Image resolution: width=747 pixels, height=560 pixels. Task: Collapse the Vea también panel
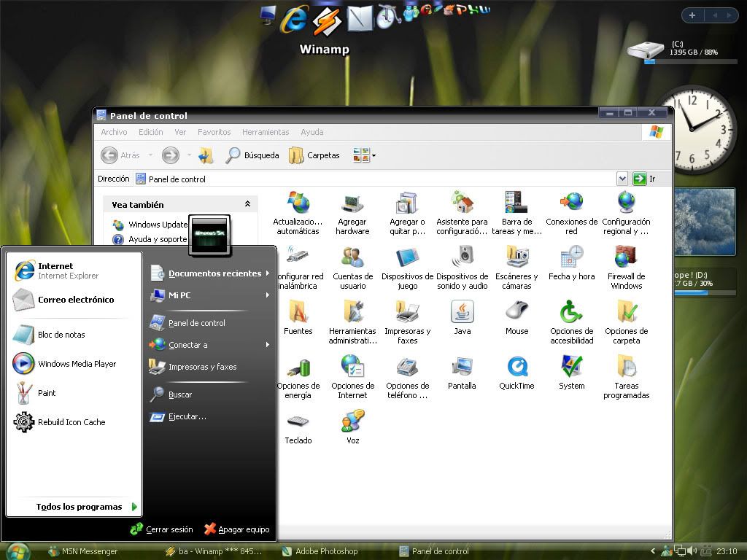247,204
